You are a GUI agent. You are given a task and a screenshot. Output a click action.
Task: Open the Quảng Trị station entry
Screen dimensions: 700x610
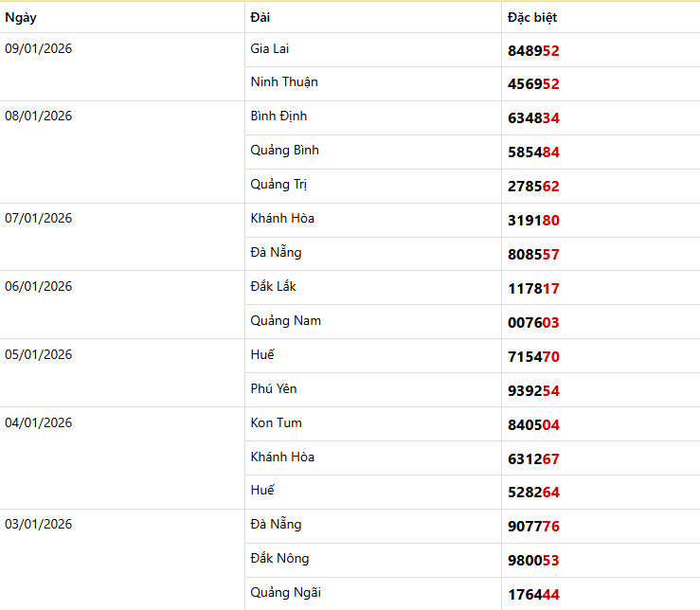click(x=278, y=185)
